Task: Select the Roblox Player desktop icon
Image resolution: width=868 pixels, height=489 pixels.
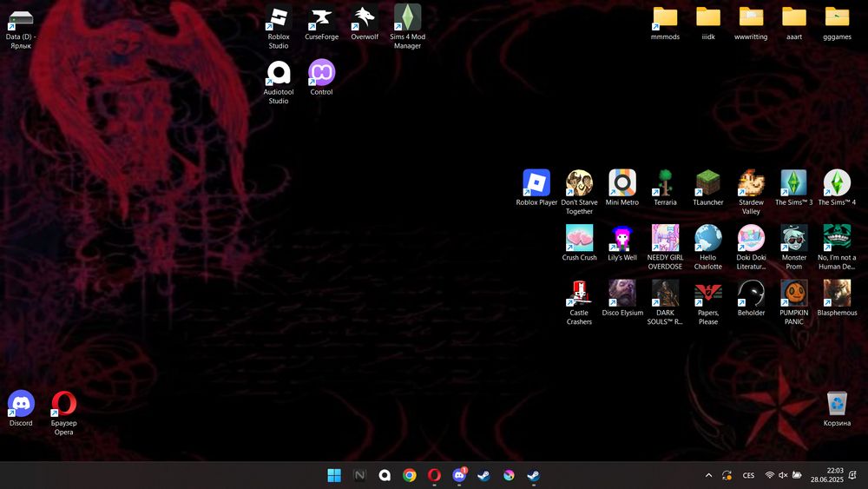Action: [536, 188]
